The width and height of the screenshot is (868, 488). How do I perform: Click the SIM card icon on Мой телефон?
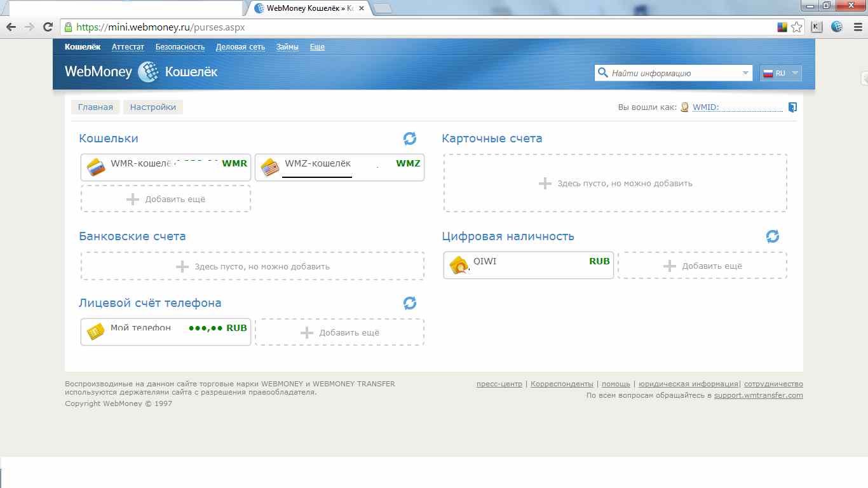pos(94,331)
